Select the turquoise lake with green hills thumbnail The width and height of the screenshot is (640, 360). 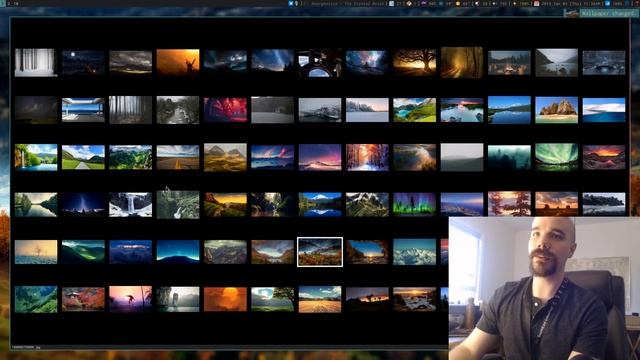(415, 110)
